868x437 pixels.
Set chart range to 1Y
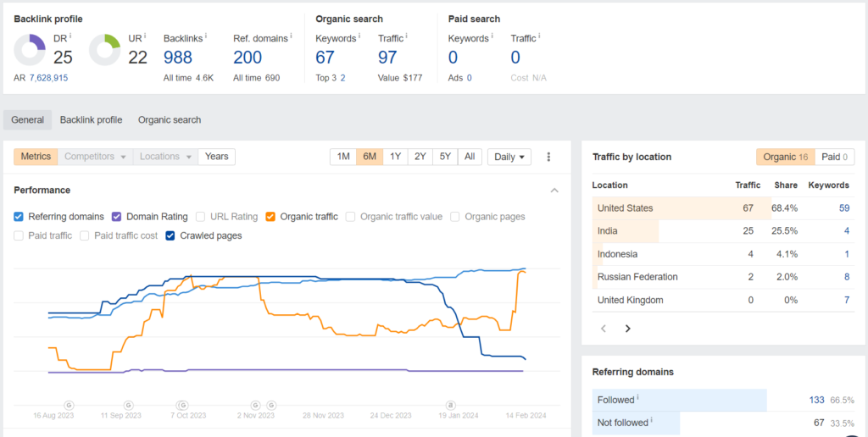(395, 157)
